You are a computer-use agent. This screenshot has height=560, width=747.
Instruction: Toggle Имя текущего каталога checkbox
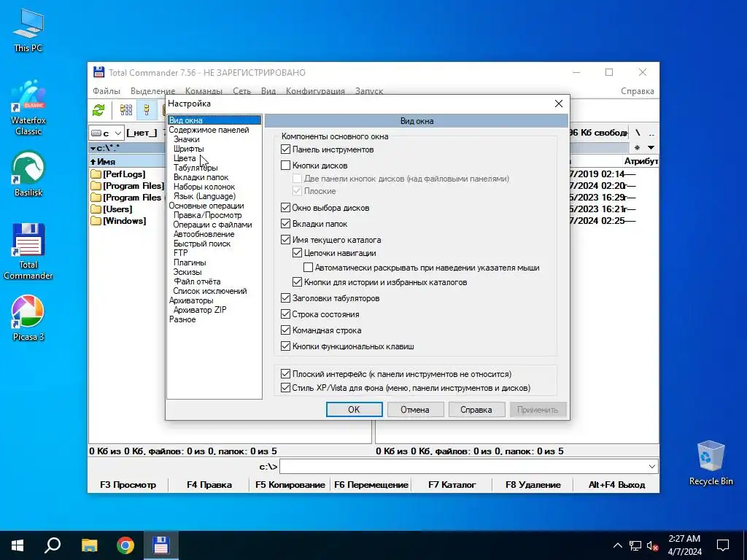tap(285, 239)
